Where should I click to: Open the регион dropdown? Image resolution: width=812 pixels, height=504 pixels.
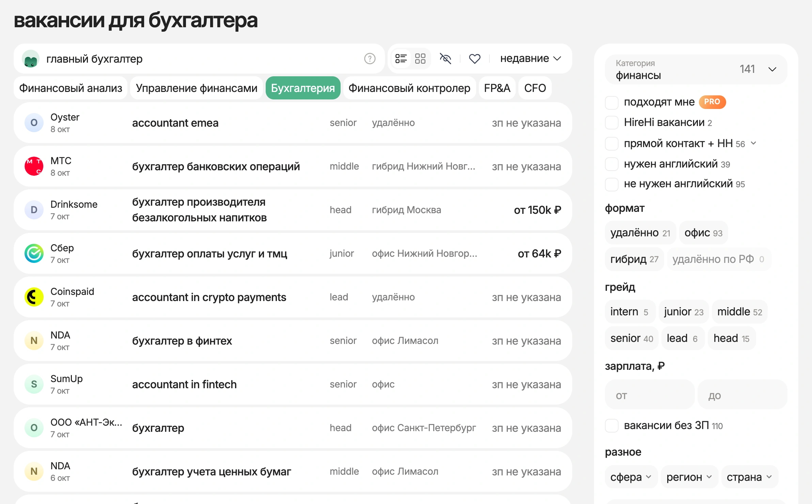click(689, 477)
